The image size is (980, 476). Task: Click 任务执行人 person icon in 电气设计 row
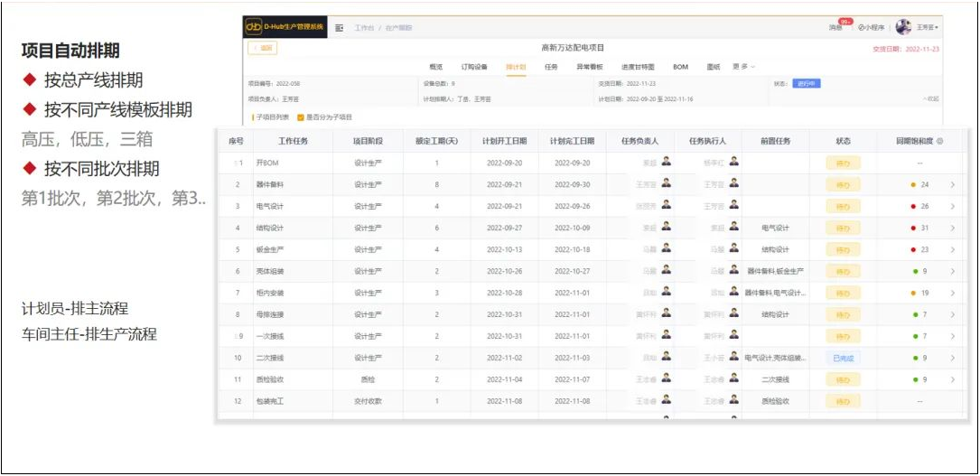pos(734,206)
